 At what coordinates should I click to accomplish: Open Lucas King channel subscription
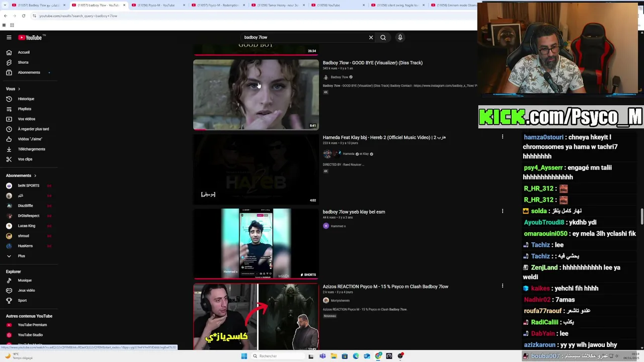coord(28,226)
